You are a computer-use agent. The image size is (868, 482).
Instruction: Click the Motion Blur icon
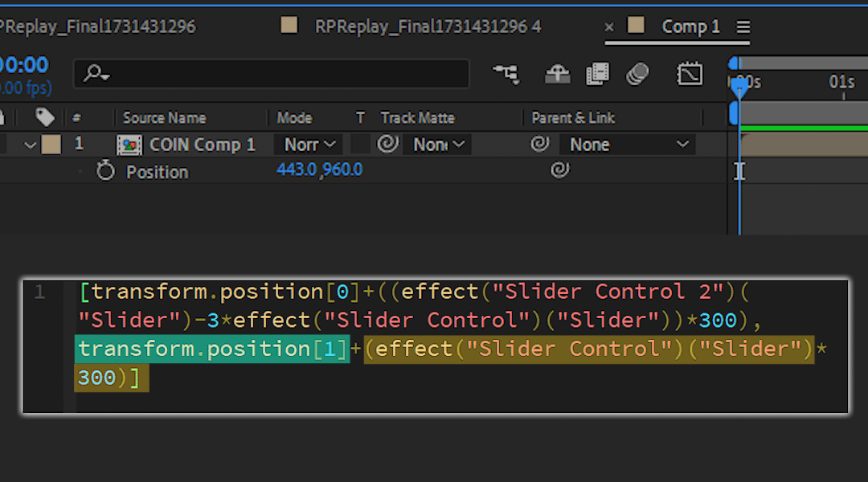click(637, 74)
